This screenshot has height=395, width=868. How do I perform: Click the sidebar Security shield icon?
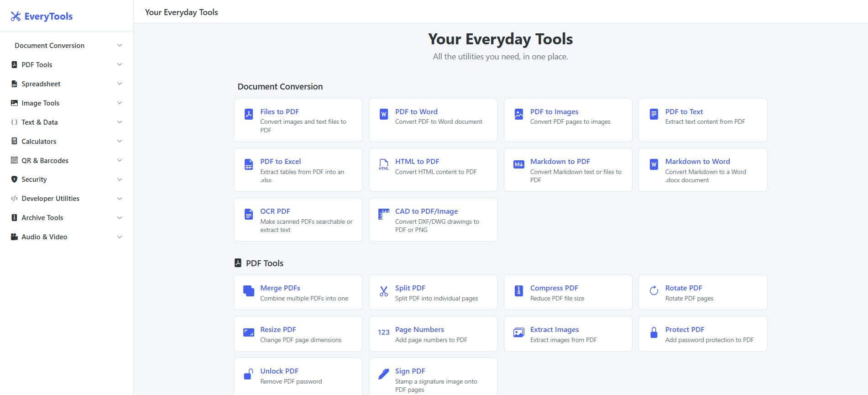tap(14, 179)
